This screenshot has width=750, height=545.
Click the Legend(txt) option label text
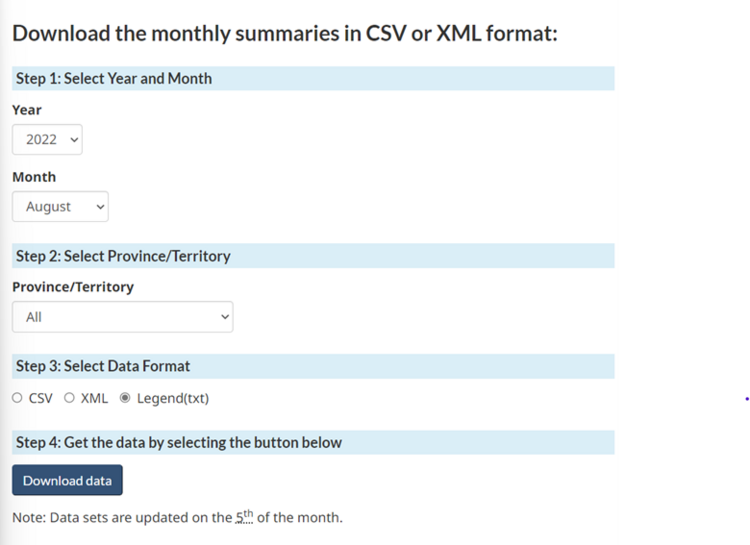coord(173,398)
